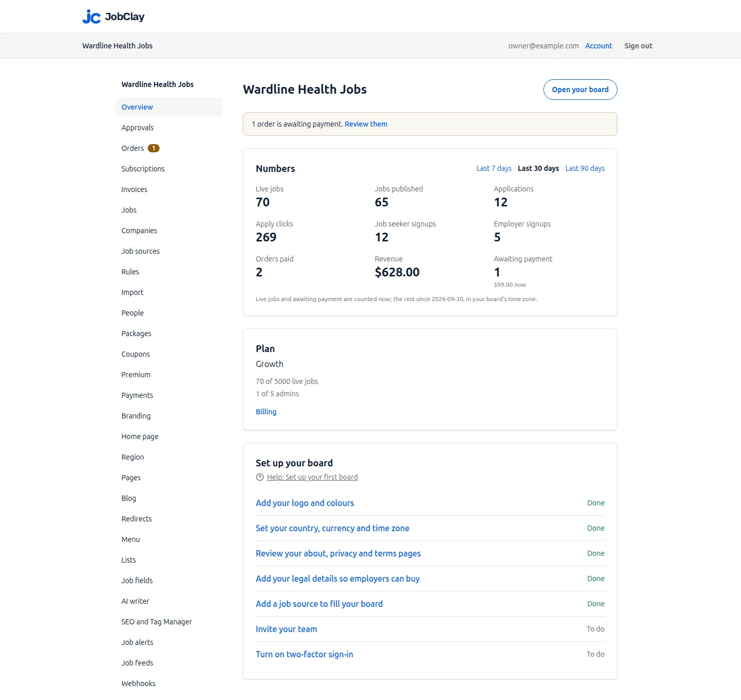The height and width of the screenshot is (700, 741).
Task: Open Review your about, privacy and terms pages
Action: click(338, 553)
